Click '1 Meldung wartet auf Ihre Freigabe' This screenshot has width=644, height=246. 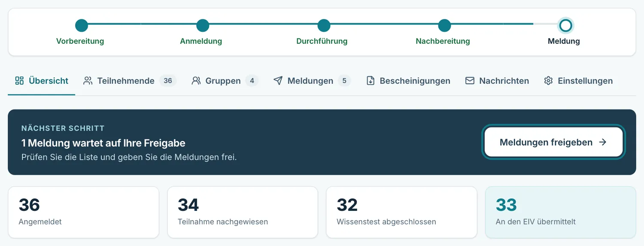click(x=103, y=143)
